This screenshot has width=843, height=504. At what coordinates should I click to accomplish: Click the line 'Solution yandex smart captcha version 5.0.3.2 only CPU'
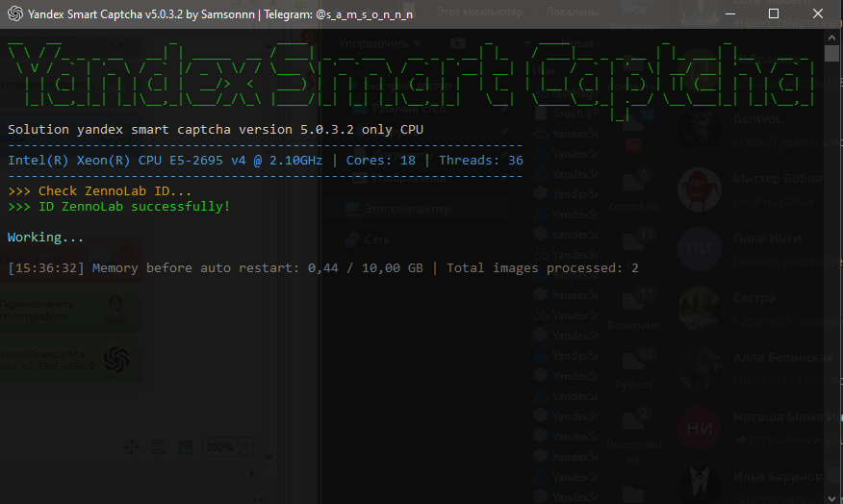tap(216, 130)
